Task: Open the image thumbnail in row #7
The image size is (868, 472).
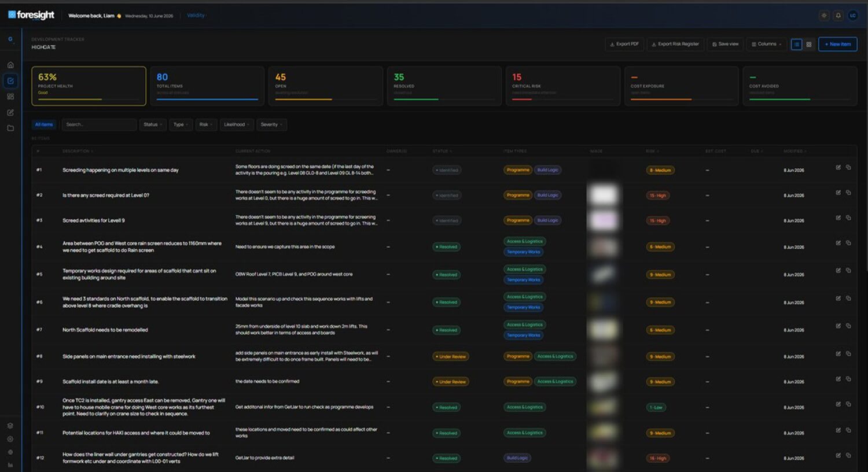Action: [603, 330]
